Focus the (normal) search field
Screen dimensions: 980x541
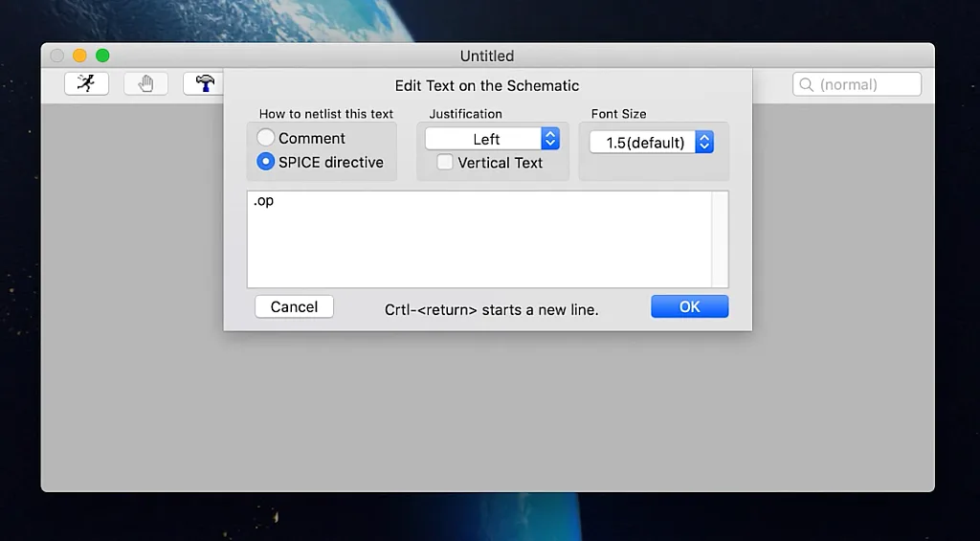866,84
